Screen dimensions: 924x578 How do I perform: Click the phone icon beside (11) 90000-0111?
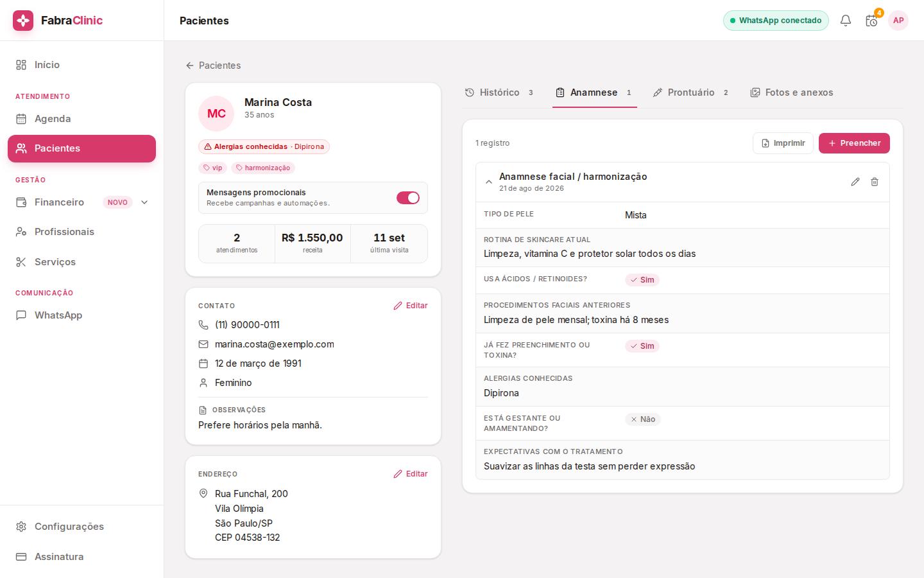pos(203,325)
